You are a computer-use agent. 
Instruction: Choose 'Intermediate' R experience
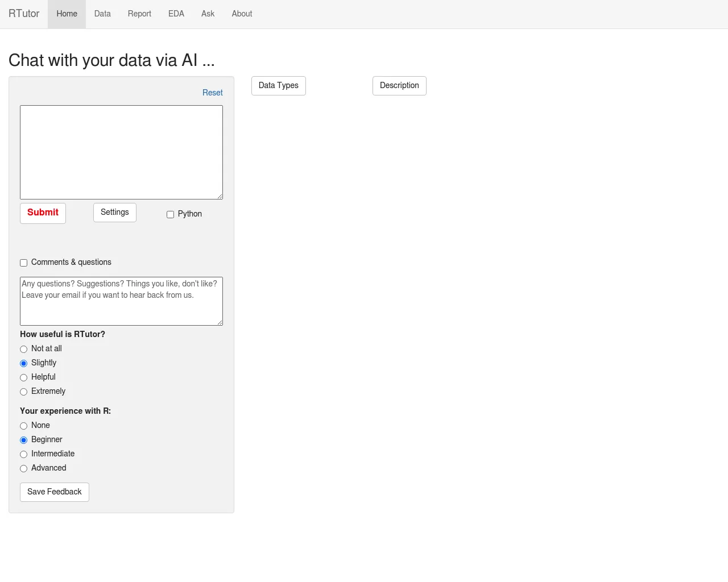pyautogui.click(x=23, y=454)
